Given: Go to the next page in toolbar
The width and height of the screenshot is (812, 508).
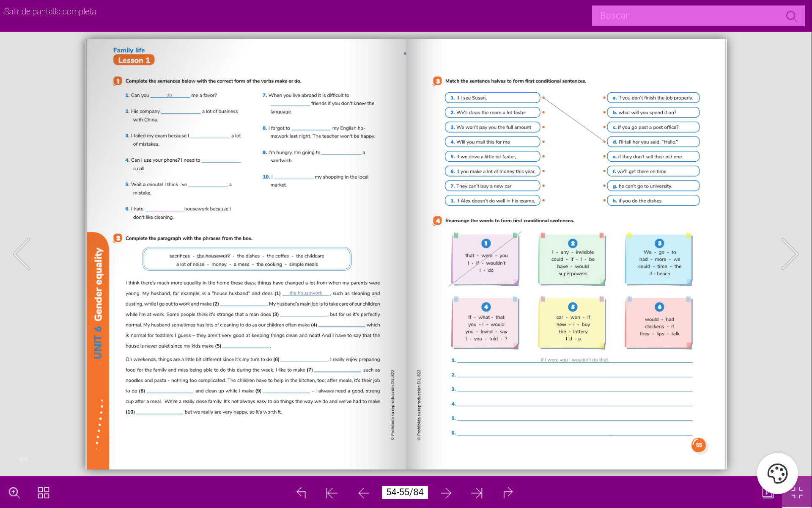Looking at the screenshot, I should coord(446,492).
